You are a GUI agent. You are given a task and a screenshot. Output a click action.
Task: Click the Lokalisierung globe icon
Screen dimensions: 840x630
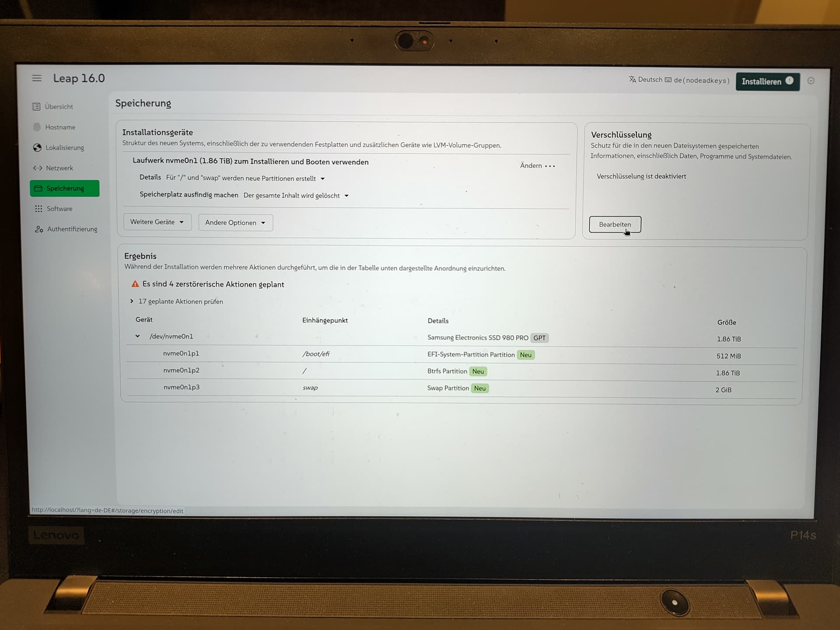tap(37, 148)
